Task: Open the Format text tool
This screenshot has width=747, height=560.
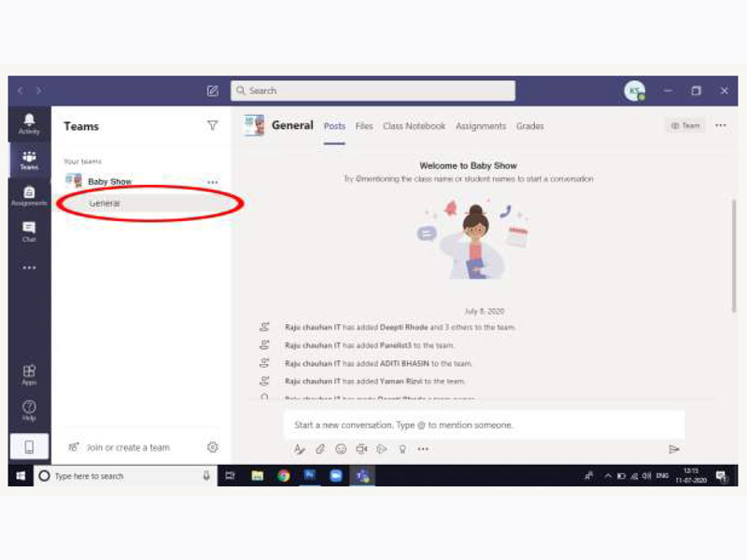Action: [x=299, y=449]
